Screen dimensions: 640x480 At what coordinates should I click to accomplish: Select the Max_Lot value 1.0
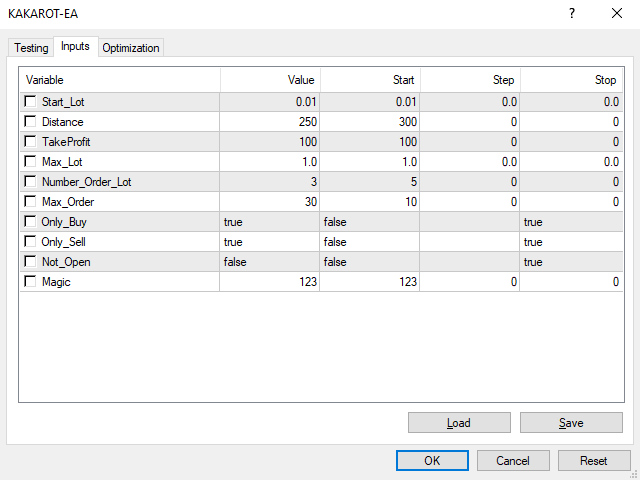tap(270, 162)
